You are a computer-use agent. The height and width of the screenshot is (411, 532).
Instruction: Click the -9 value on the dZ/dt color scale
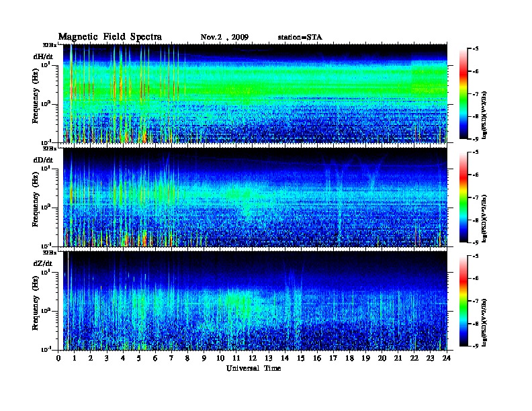[x=476, y=346]
